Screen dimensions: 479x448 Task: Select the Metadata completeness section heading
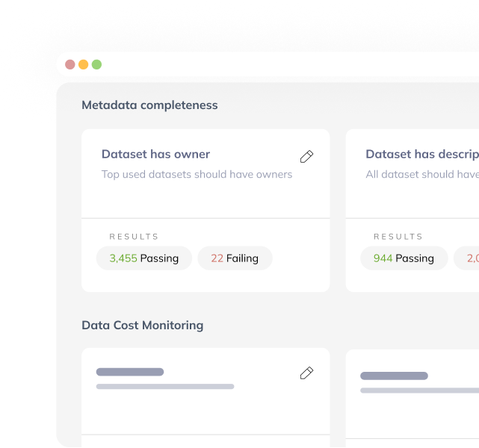149,105
